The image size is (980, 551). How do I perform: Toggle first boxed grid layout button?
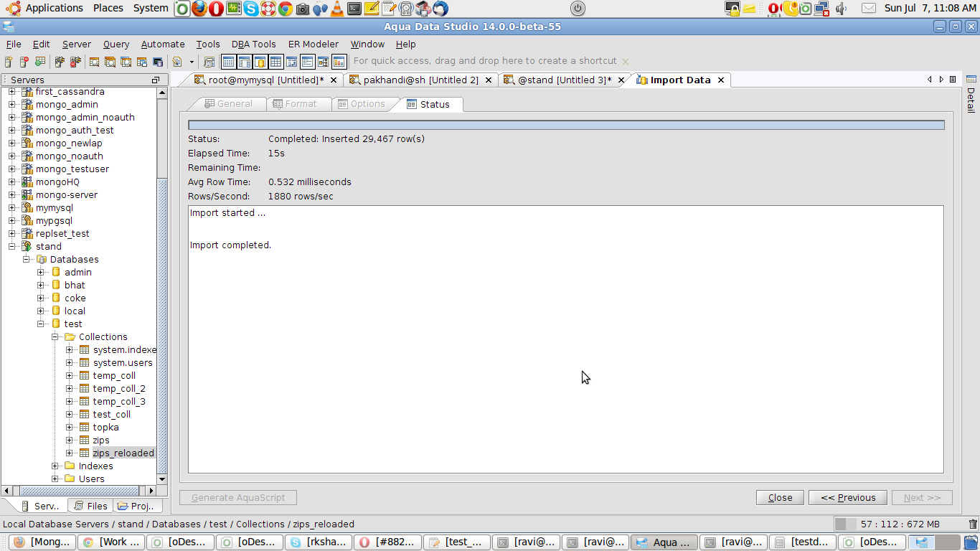[228, 62]
